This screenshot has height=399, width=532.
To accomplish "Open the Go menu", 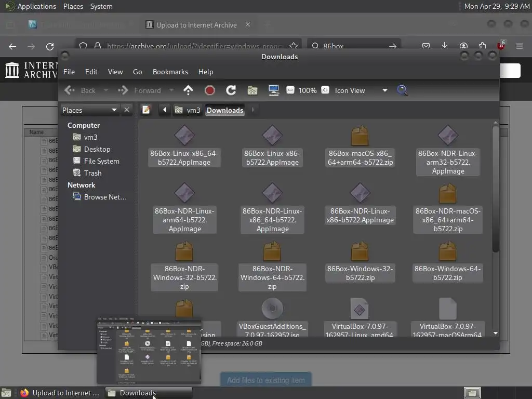I will (x=137, y=72).
